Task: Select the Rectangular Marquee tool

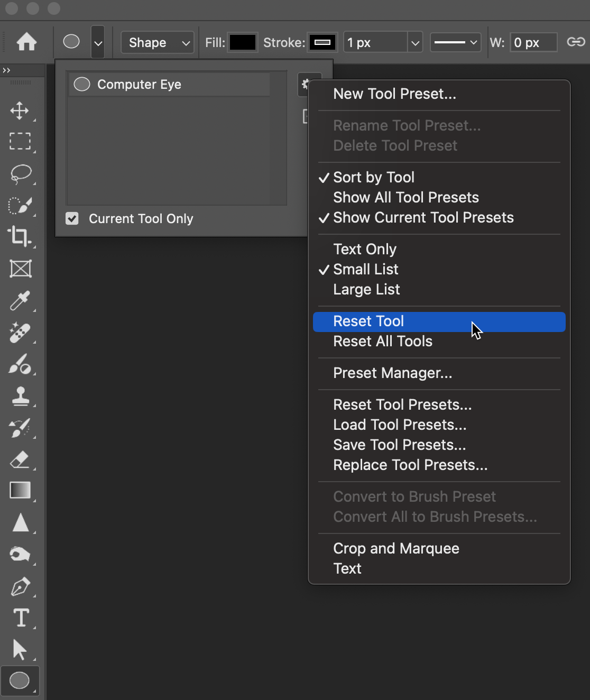Action: point(20,142)
